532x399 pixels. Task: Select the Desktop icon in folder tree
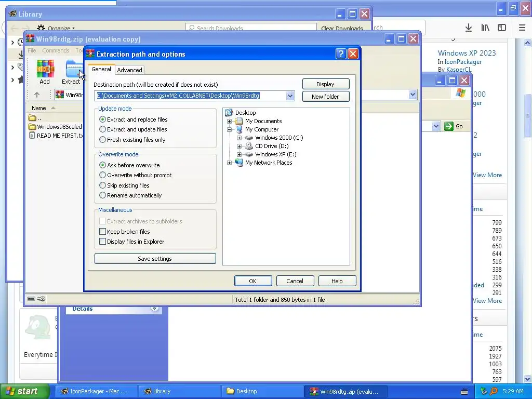click(229, 112)
